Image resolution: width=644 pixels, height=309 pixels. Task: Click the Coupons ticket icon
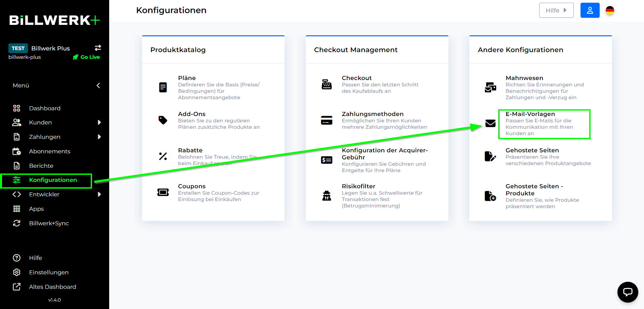[x=163, y=192]
